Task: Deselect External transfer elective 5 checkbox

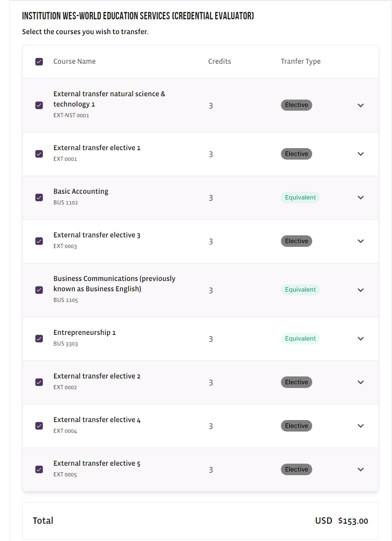Action: coord(39,469)
